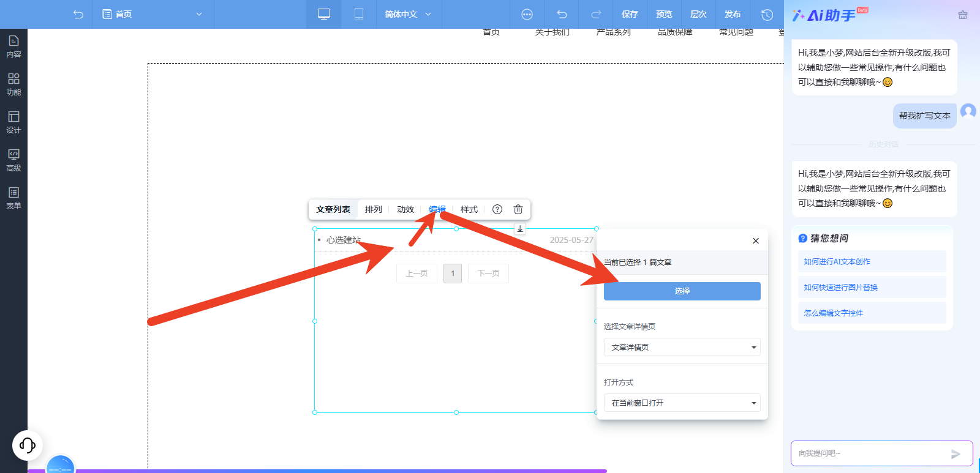Click 保存 to save the page
Viewport: 980px width, 473px height.
630,14
